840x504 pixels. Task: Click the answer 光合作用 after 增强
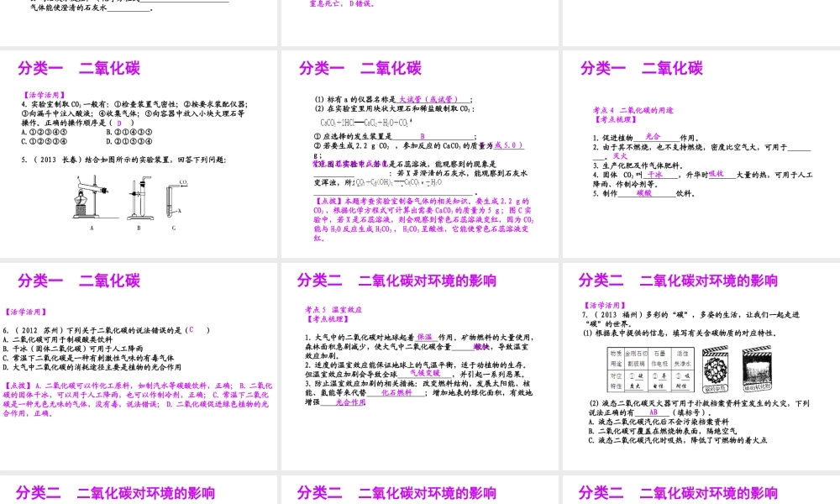[350, 402]
